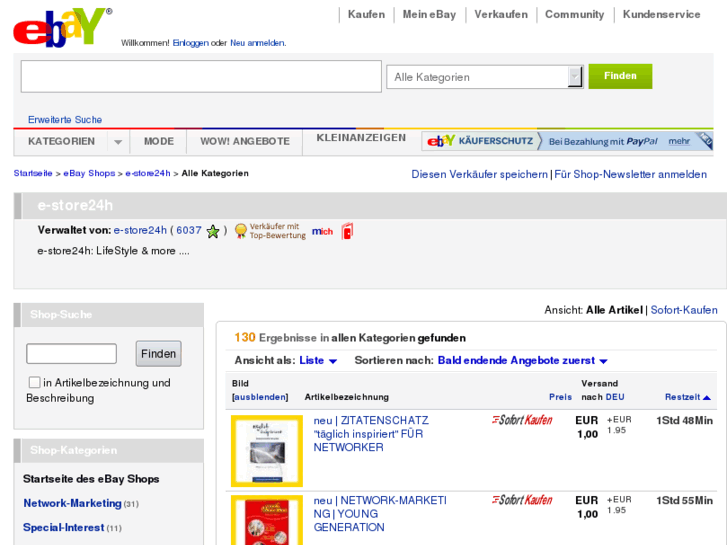Select the KLEINANZEIGEN tab
Screen dimensions: 727x545
(361, 138)
